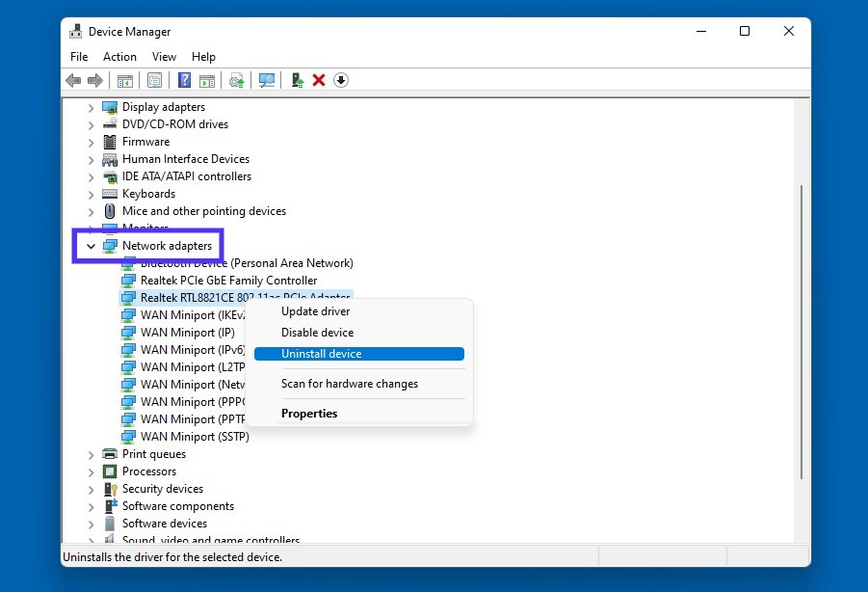This screenshot has height=592, width=868.
Task: Click the red X uninstall device icon
Action: (319, 80)
